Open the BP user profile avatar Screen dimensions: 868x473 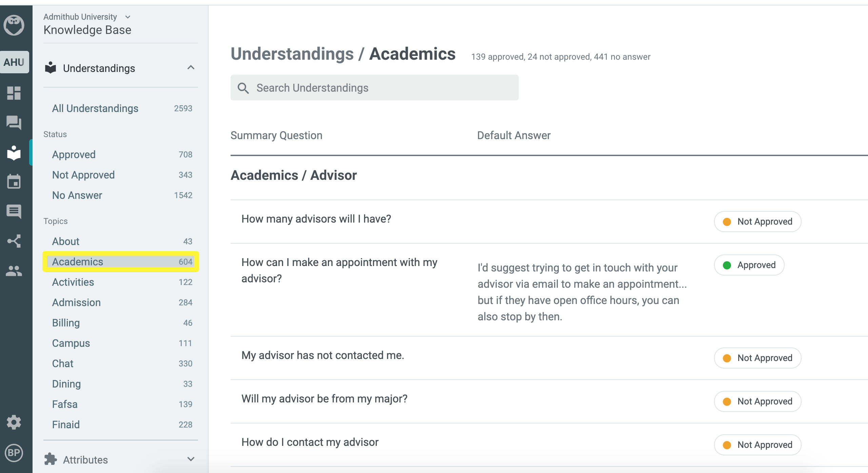click(x=14, y=453)
